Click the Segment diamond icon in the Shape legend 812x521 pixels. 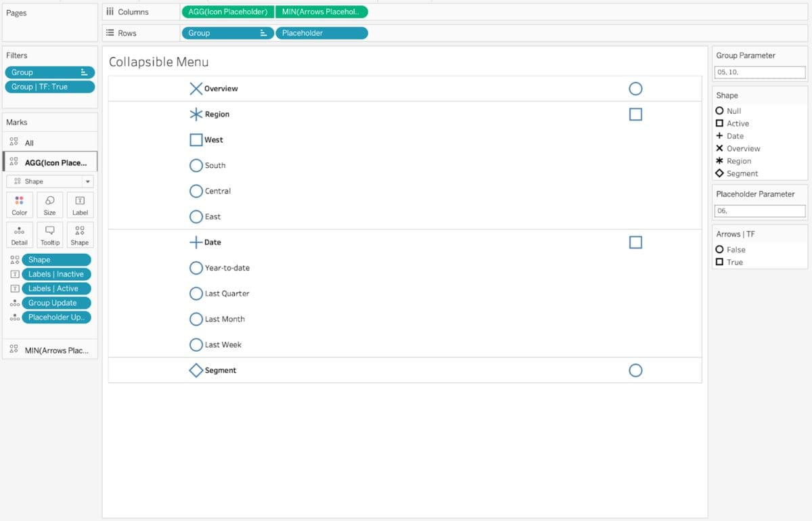(719, 173)
